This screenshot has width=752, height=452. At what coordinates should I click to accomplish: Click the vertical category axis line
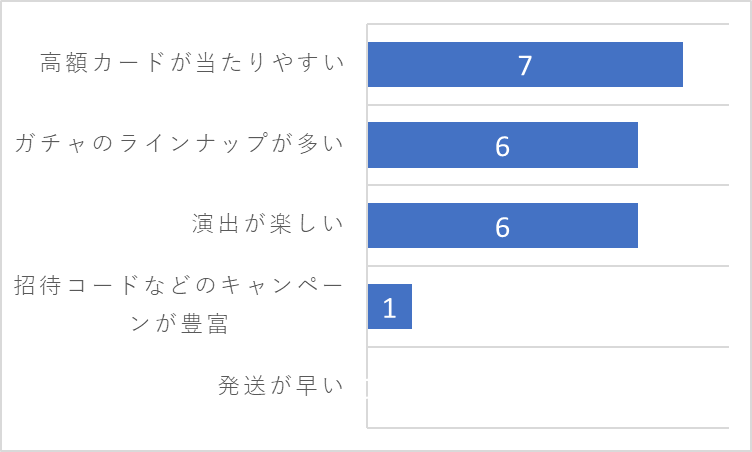pos(367,226)
